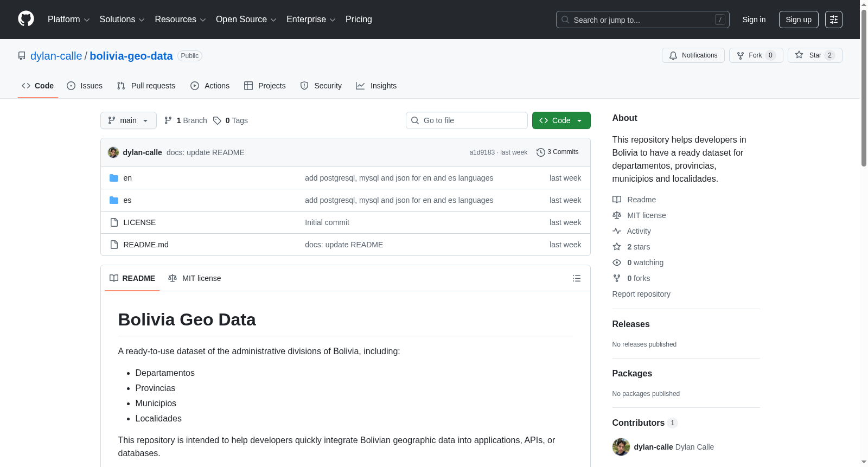
Task: Click the es folder icon
Action: 114,200
